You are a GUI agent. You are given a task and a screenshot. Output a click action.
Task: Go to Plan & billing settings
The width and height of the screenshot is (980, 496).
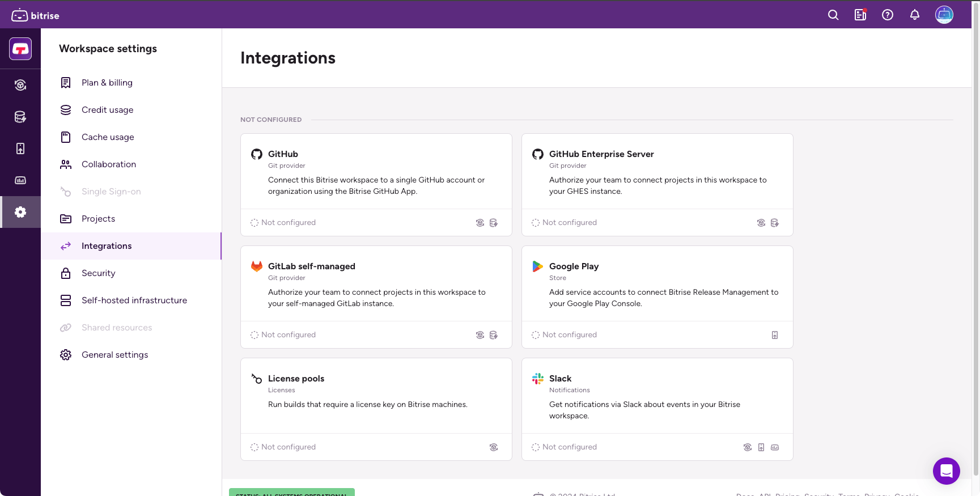point(107,83)
